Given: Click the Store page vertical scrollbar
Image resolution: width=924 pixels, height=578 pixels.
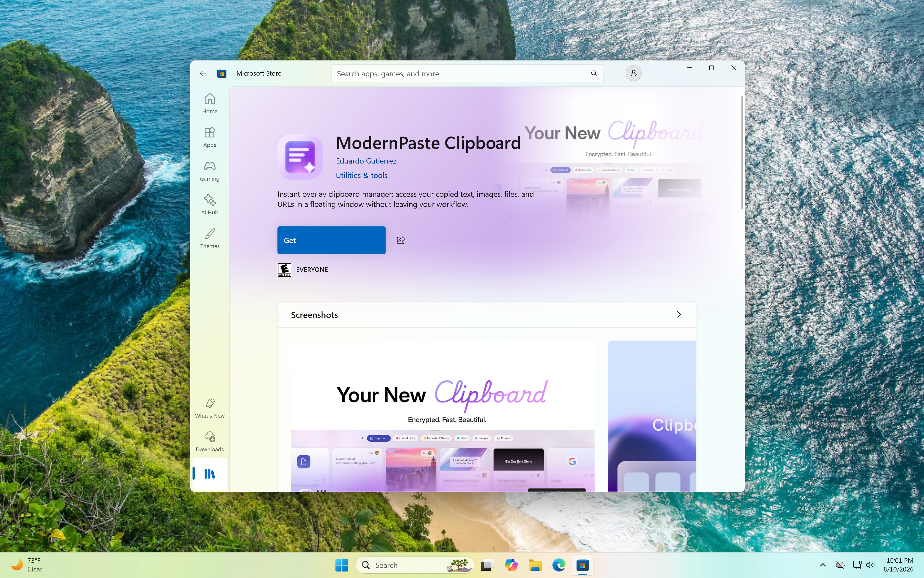Looking at the screenshot, I should pos(742,152).
